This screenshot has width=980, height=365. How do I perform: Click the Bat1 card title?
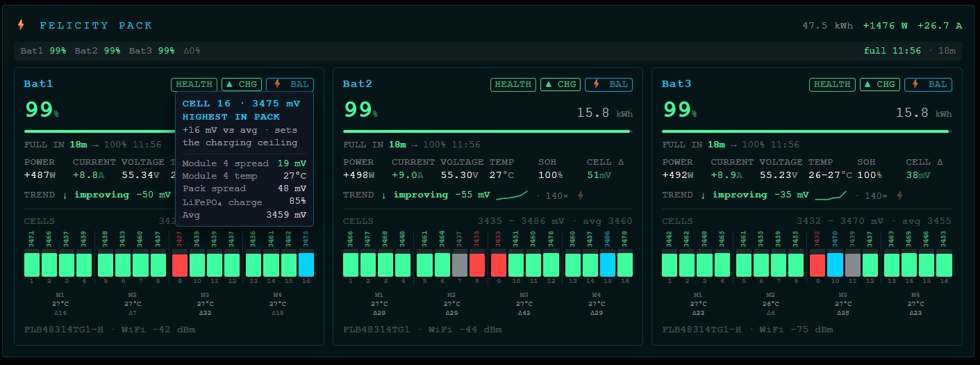(x=38, y=84)
